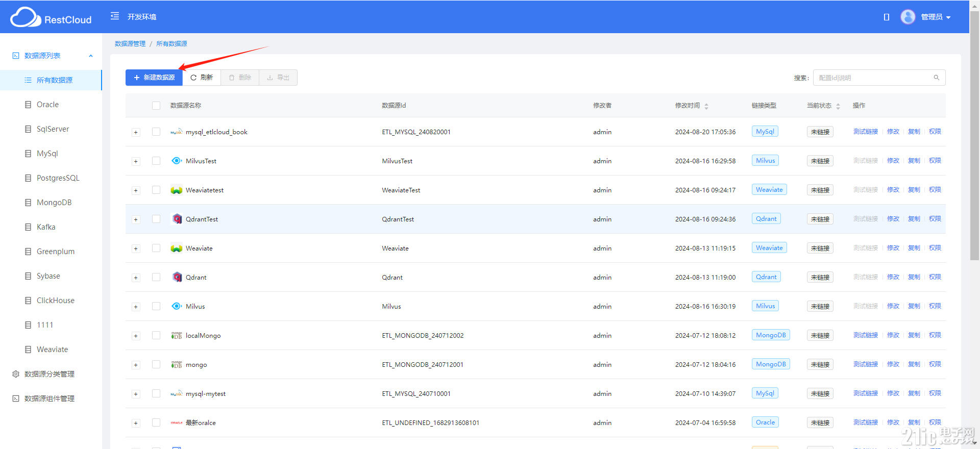The width and height of the screenshot is (980, 449).
Task: Click the RestCloud logo
Action: click(51, 17)
